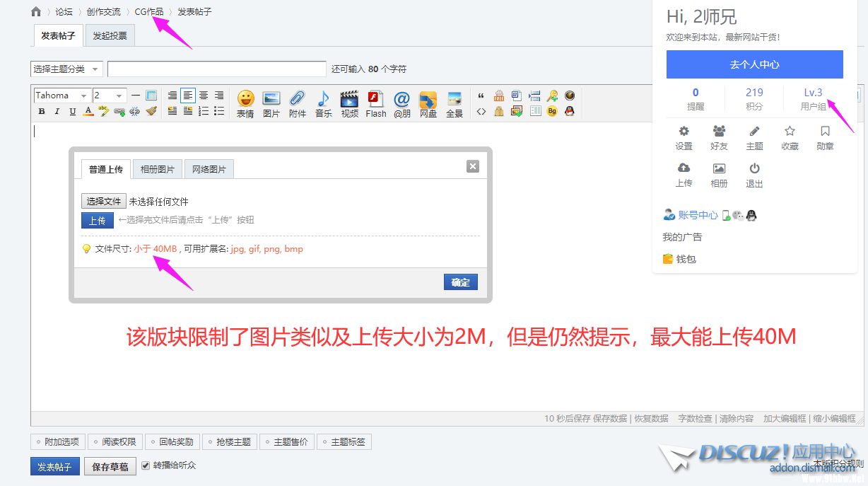Click the Flash insert icon

[375, 103]
